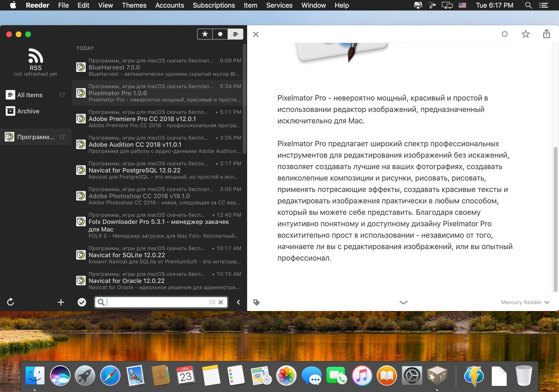Toggle article read/unread circle
This screenshot has height=392, width=559.
click(505, 34)
